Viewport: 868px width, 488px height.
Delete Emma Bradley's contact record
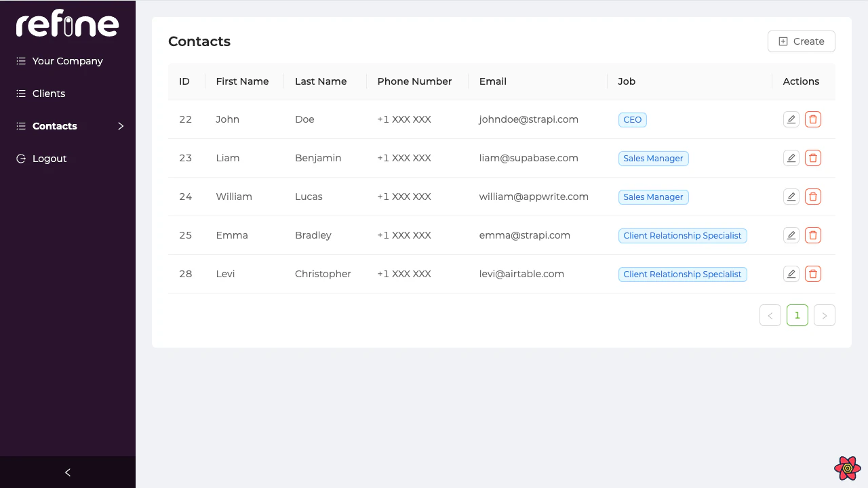point(812,235)
